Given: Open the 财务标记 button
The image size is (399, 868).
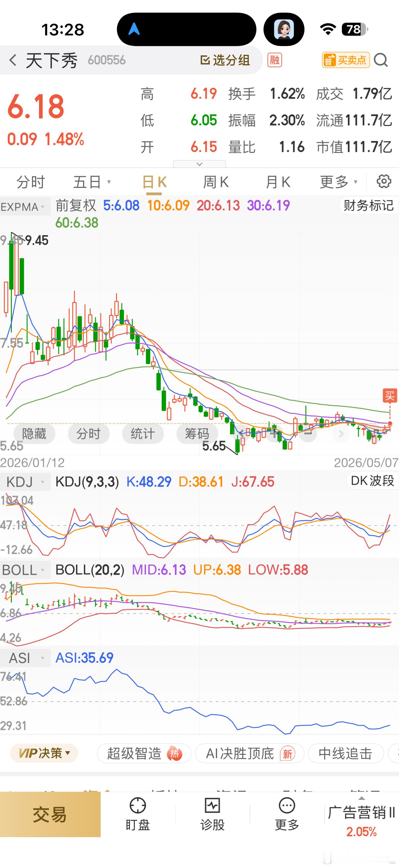Looking at the screenshot, I should point(368,205).
